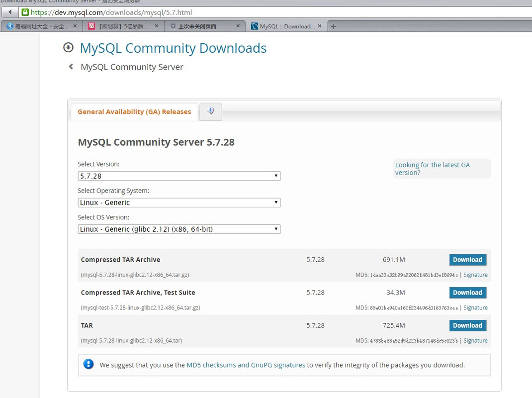
Task: Close the MySQL :: Download browser tab
Action: click(319, 26)
